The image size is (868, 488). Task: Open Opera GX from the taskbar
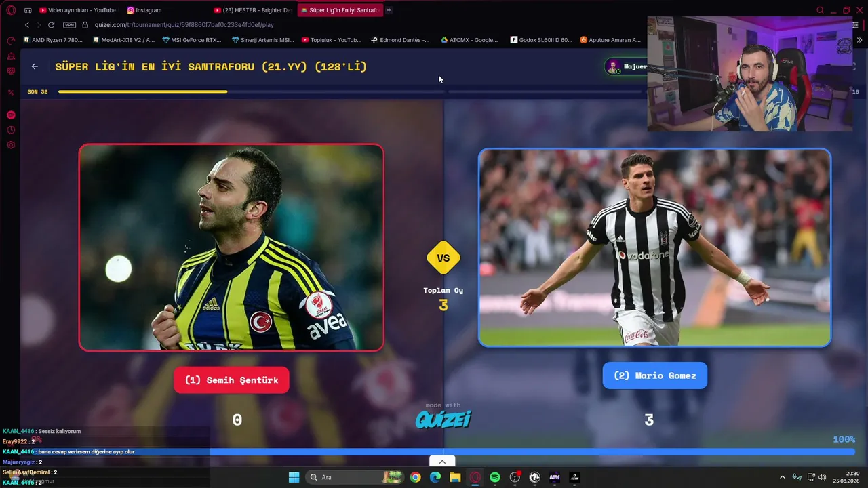pos(475,477)
